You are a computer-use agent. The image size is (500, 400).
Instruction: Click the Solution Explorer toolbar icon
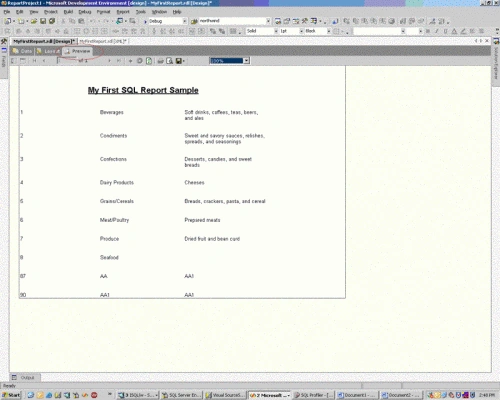[x=278, y=21]
